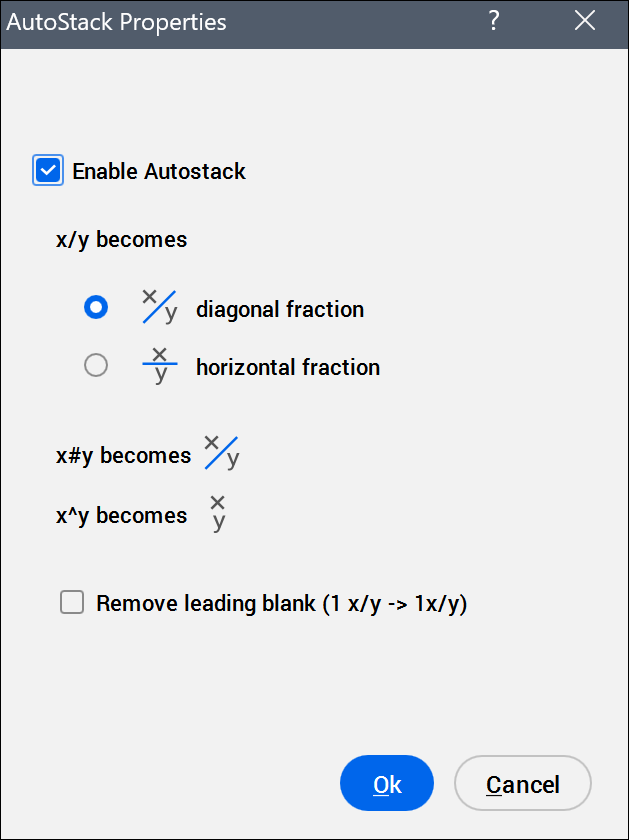Click the diagonal fraction preview icon

click(x=159, y=307)
